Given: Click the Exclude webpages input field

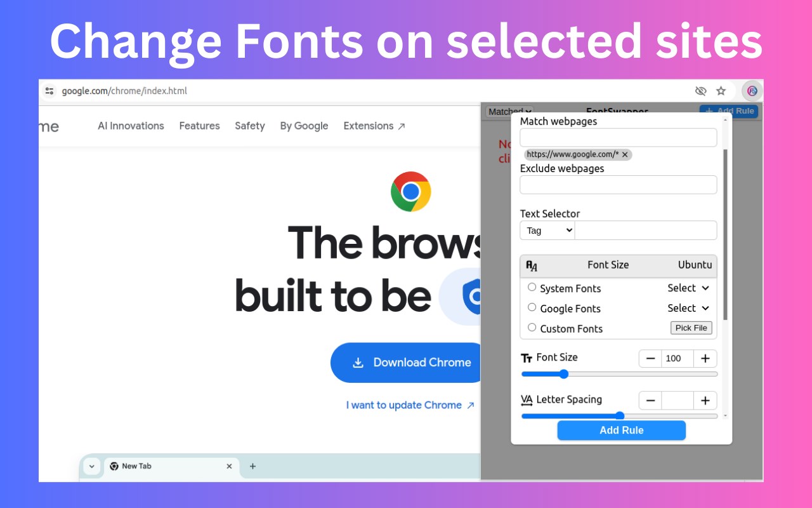Looking at the screenshot, I should click(619, 185).
